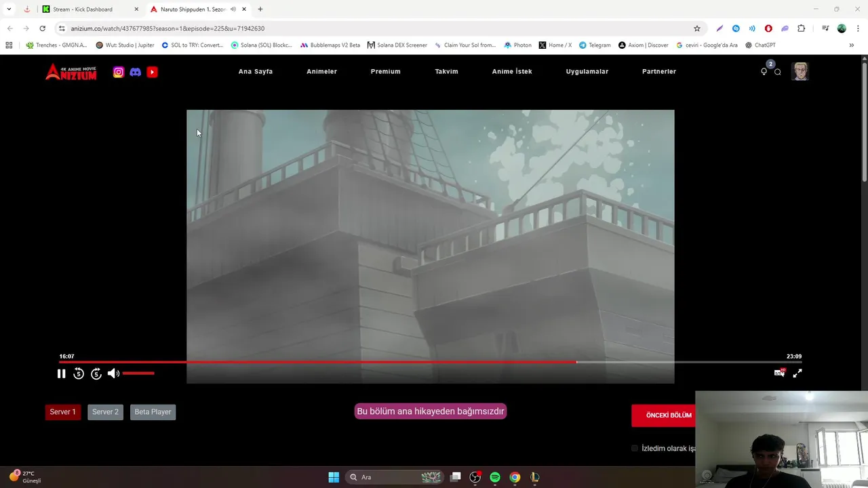Viewport: 868px width, 488px height.
Task: Open Wut: Studio | Jupiter bookmark
Action: click(x=125, y=45)
